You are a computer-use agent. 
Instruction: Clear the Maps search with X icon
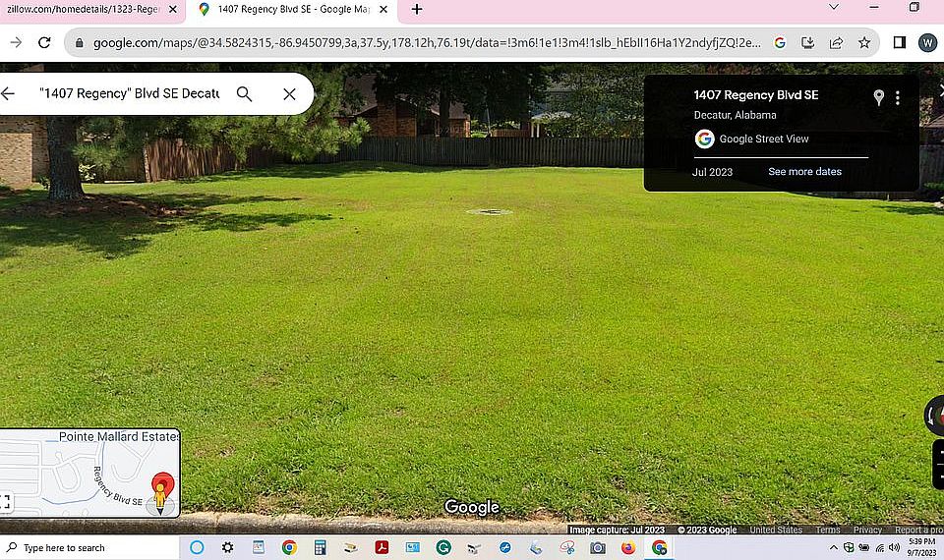[x=289, y=94]
